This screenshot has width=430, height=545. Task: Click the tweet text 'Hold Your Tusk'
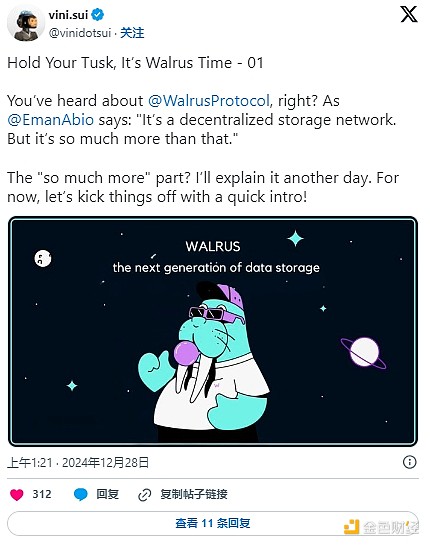click(61, 63)
